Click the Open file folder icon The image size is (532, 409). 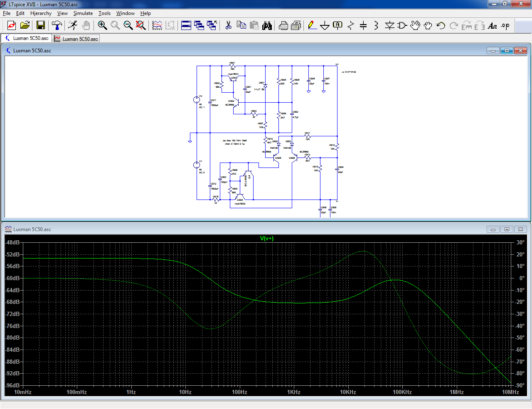coord(25,25)
